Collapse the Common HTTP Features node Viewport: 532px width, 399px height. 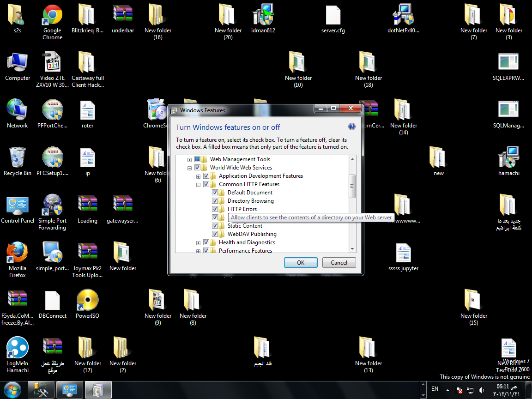(198, 184)
